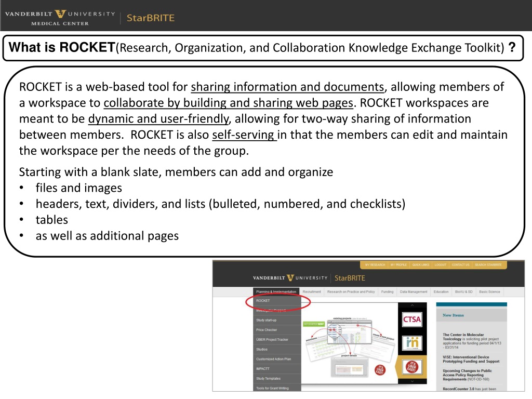Select ÜBER Project Tracker in the dropdown menu
Screen dimensions: 532x399
[277, 339]
